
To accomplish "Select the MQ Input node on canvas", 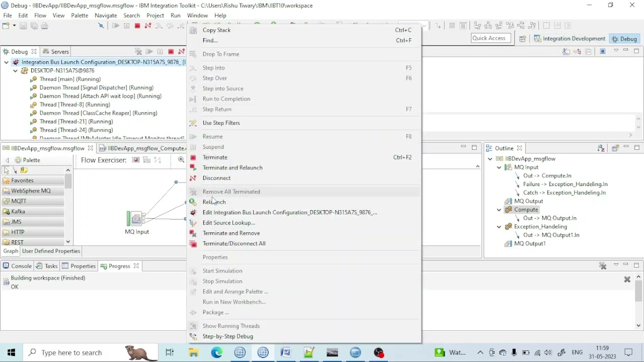I will coord(136,219).
